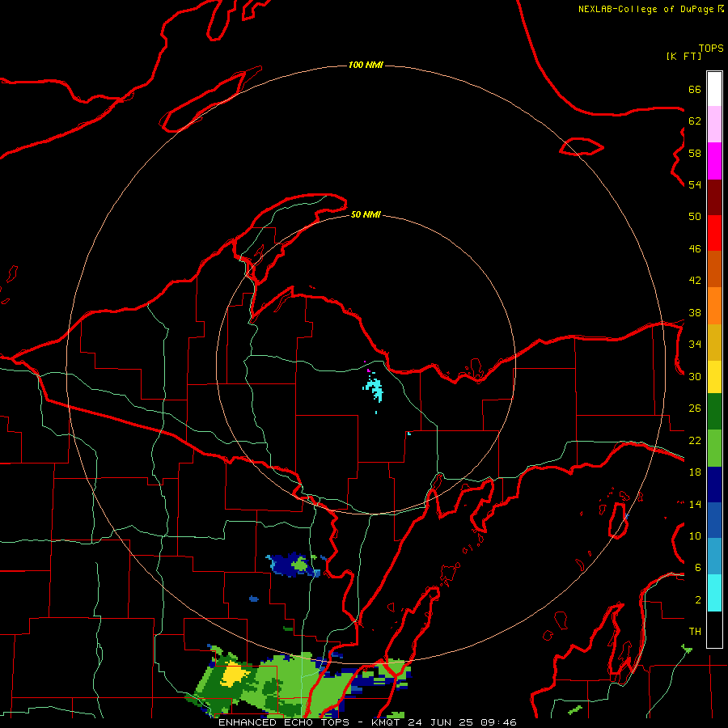Click the medium blue 10 kft swatch

pyautogui.click(x=714, y=520)
